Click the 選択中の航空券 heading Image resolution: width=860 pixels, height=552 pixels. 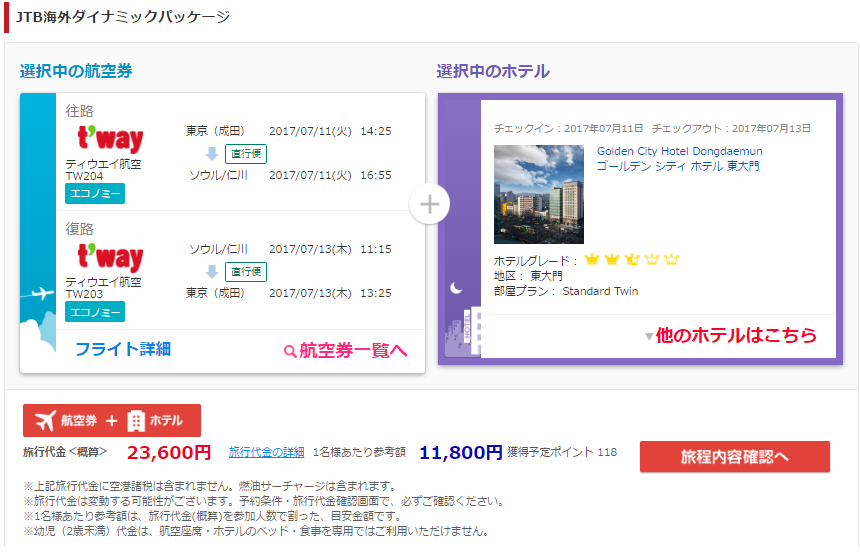pos(76,71)
